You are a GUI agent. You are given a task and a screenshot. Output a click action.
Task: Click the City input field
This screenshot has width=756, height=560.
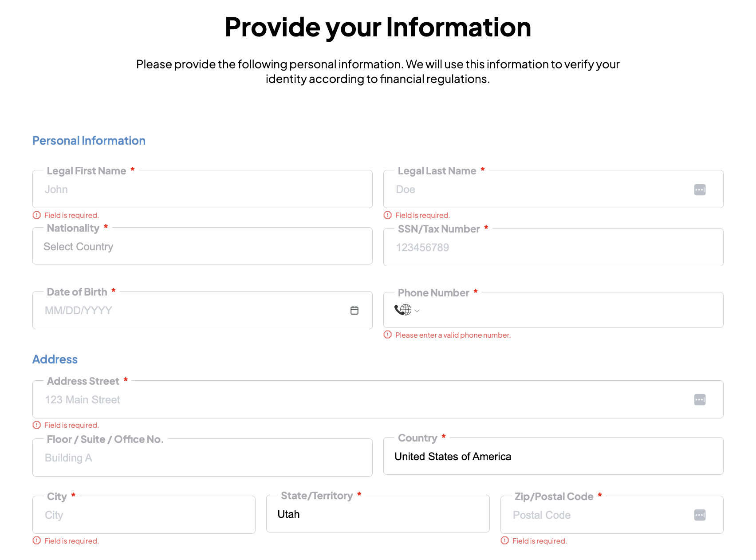click(x=144, y=515)
